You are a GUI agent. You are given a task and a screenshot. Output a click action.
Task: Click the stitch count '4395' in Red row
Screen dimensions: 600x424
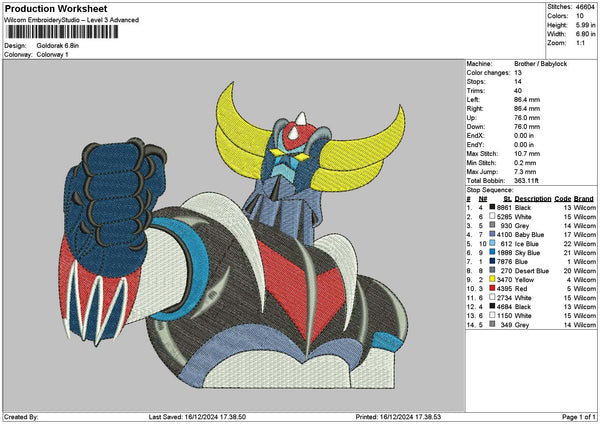tap(504, 289)
